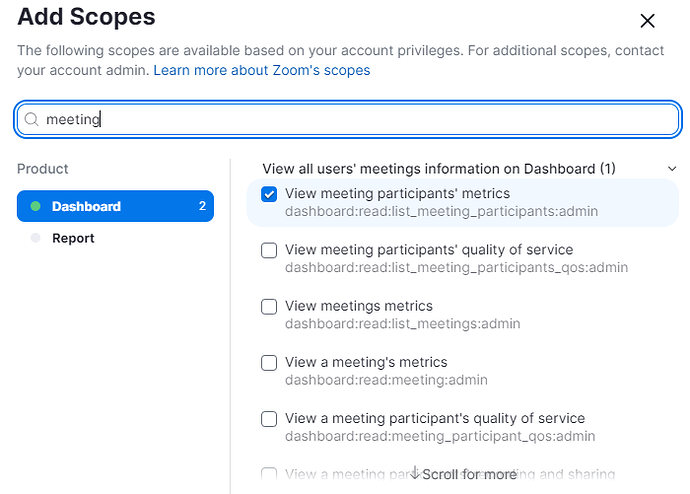Image resolution: width=690 pixels, height=494 pixels.
Task: Click the grey dot beside Report
Action: [36, 238]
